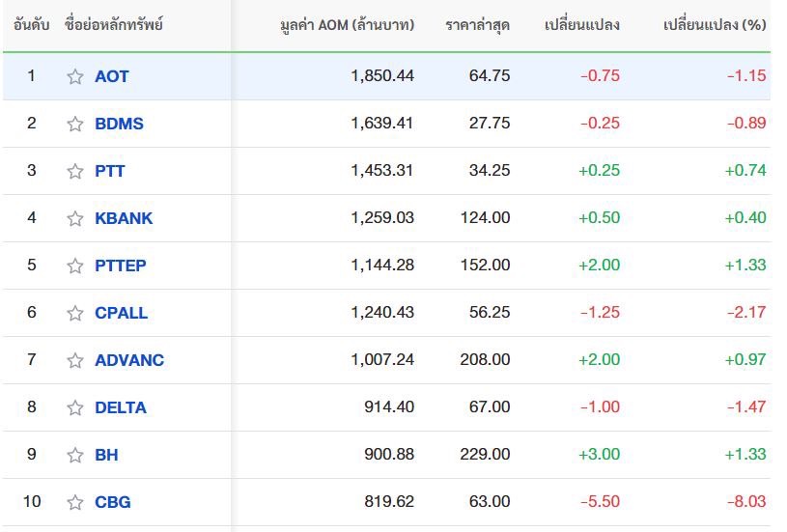The image size is (787, 532).
Task: Open the AOT stock link
Action: 112,76
